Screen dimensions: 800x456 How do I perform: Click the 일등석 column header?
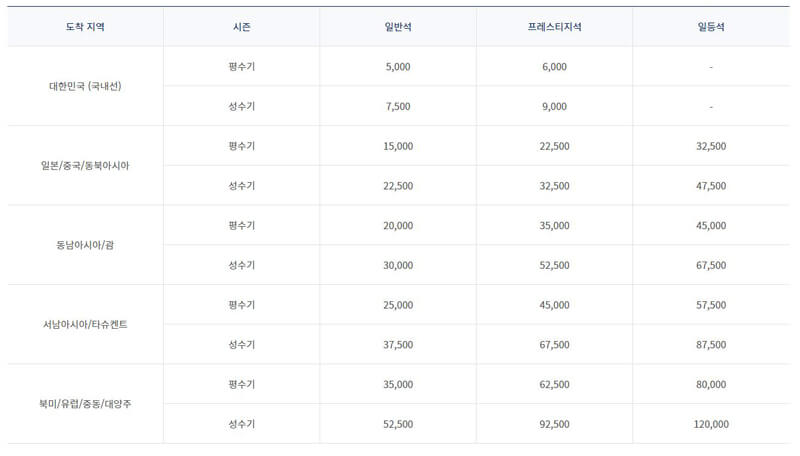(x=711, y=27)
